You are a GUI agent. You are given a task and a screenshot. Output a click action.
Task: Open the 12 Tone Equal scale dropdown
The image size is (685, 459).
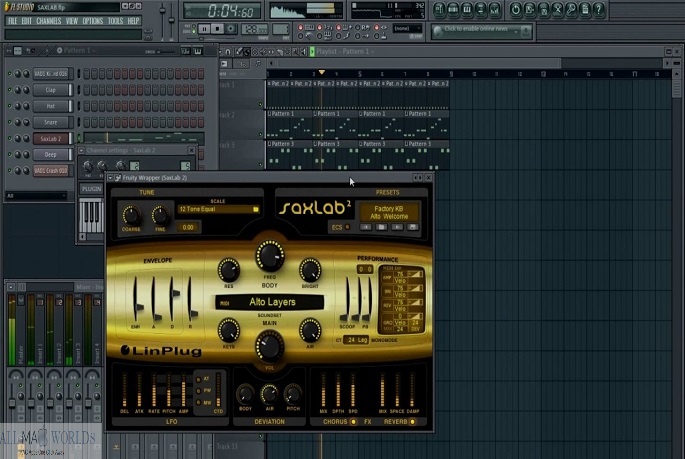pyautogui.click(x=218, y=209)
